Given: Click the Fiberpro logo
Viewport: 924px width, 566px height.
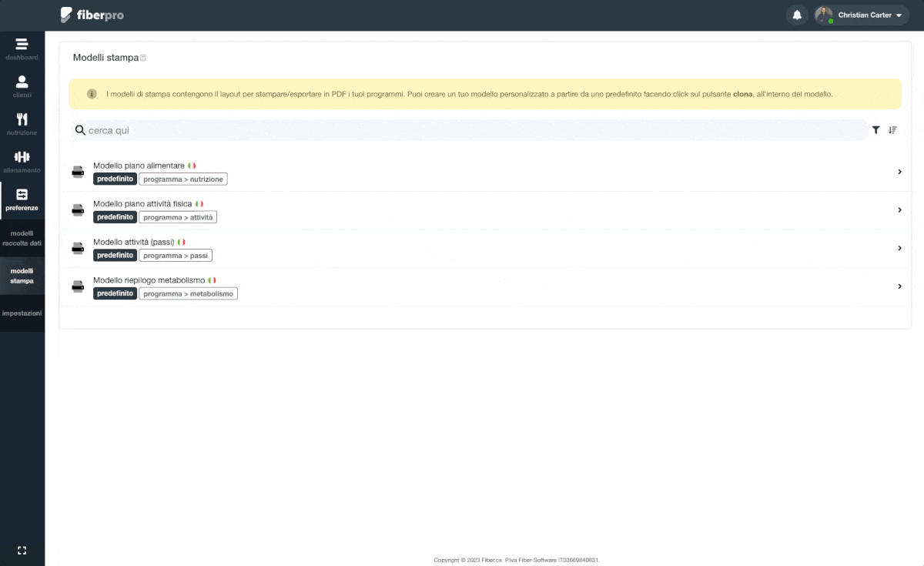Looking at the screenshot, I should click(92, 15).
